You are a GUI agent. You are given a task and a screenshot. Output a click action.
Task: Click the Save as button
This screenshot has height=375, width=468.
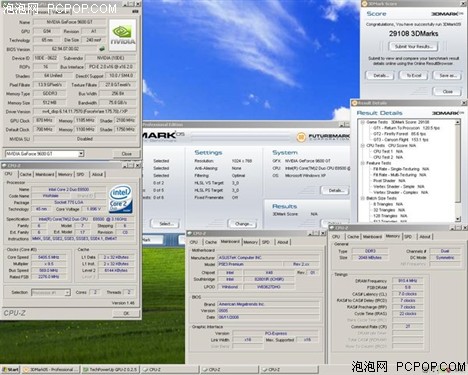pos(448,75)
